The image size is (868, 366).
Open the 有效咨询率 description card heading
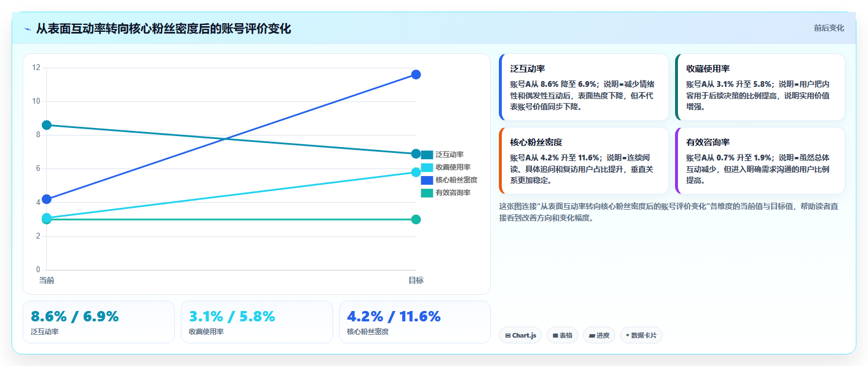pos(707,142)
